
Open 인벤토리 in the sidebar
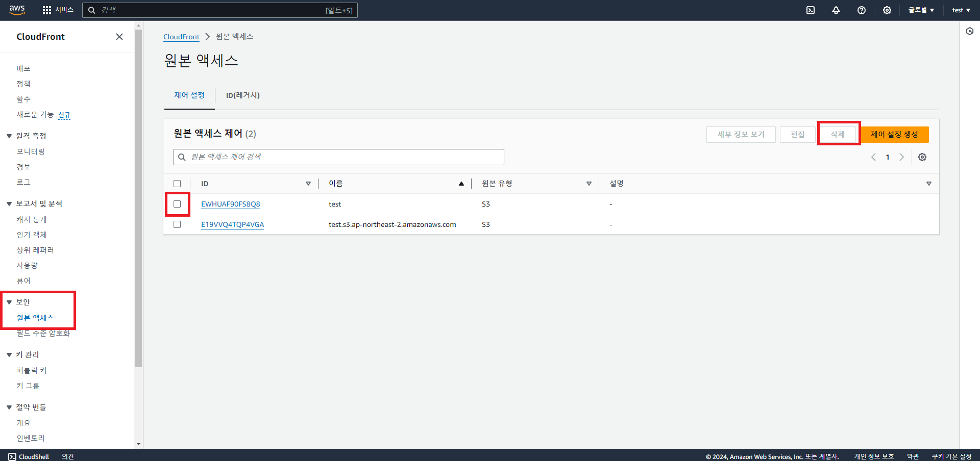[31, 438]
